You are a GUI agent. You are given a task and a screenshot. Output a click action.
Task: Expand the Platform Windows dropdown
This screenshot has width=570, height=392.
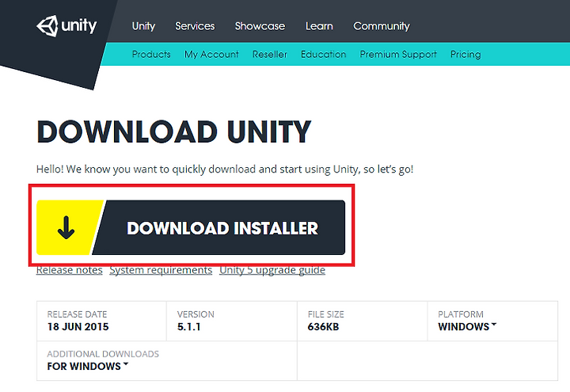click(467, 326)
